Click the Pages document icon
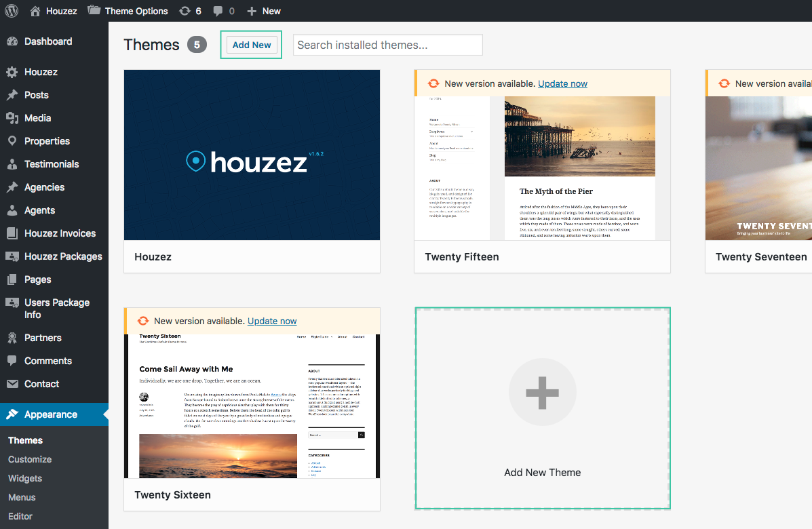This screenshot has height=529, width=812. 12,279
